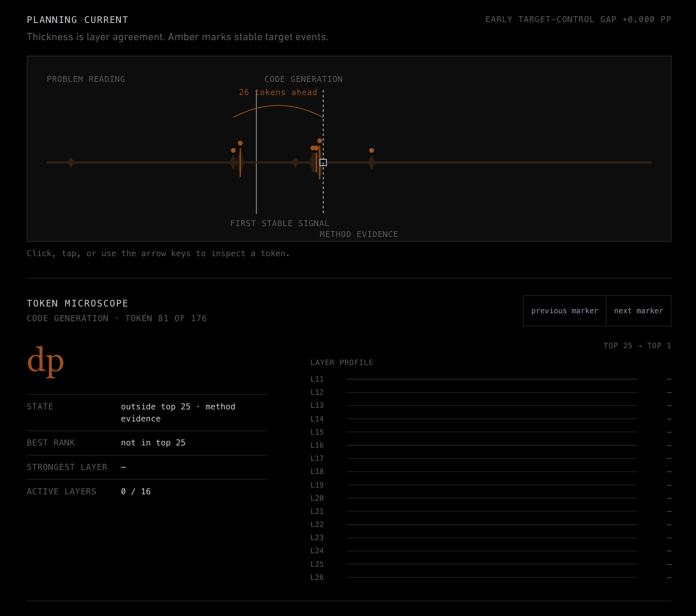The width and height of the screenshot is (696, 616).
Task: Jump to the next marker
Action: coord(639,311)
